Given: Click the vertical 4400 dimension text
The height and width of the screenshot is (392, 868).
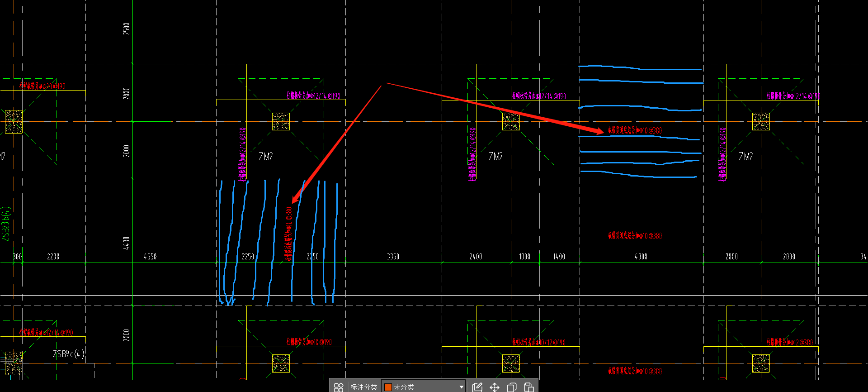Looking at the screenshot, I should click(127, 243).
